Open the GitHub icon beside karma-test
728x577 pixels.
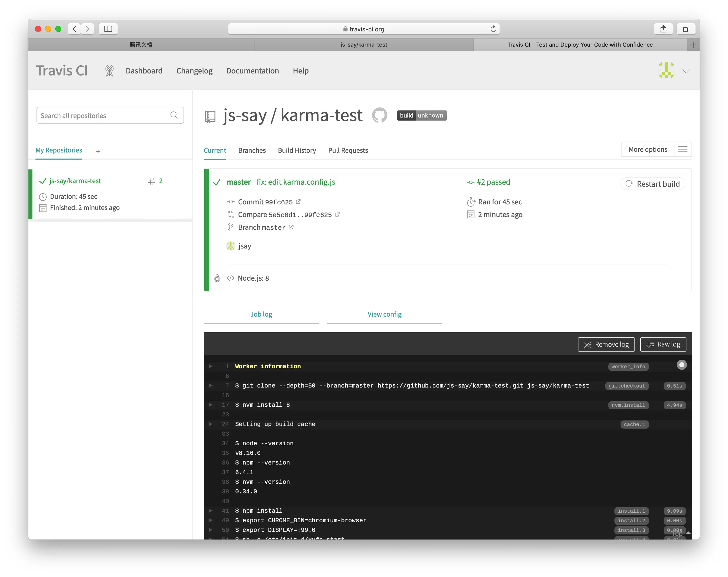(x=379, y=116)
